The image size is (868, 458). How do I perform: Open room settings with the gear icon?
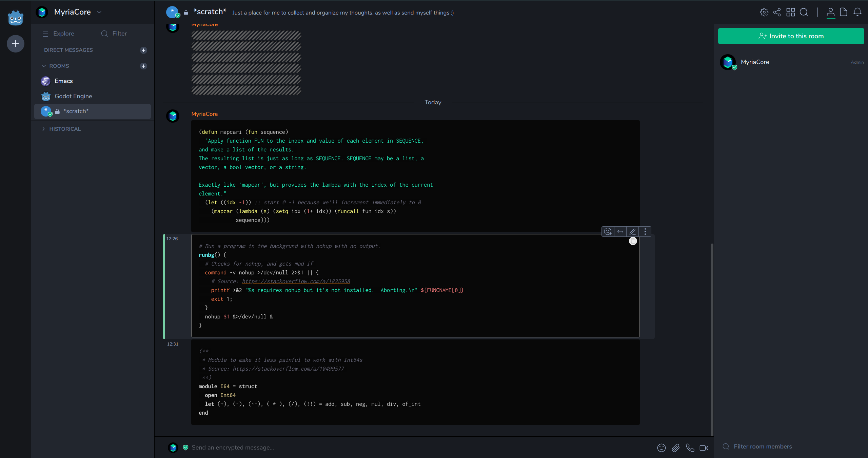764,12
